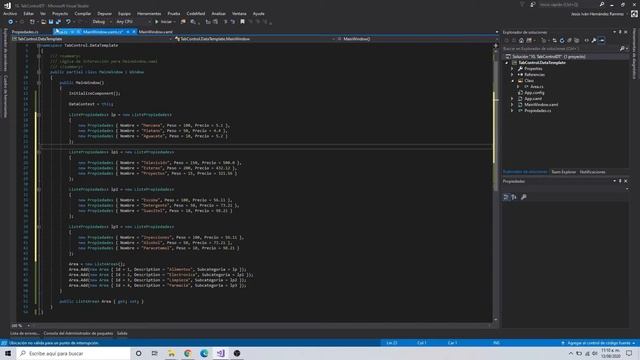640x360 pixels.
Task: Click the Open File folder toolbar icon
Action: (x=43, y=22)
